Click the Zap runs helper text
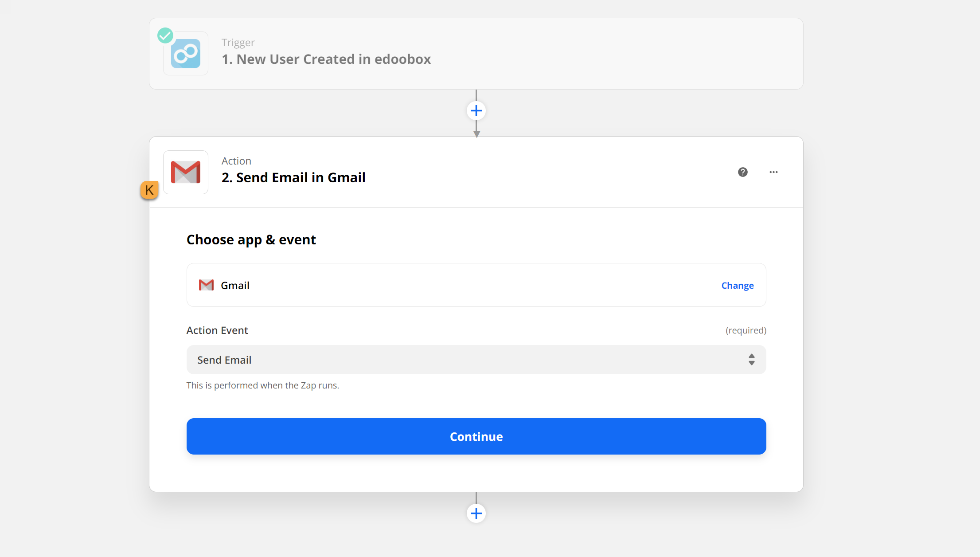Image resolution: width=980 pixels, height=557 pixels. [262, 385]
